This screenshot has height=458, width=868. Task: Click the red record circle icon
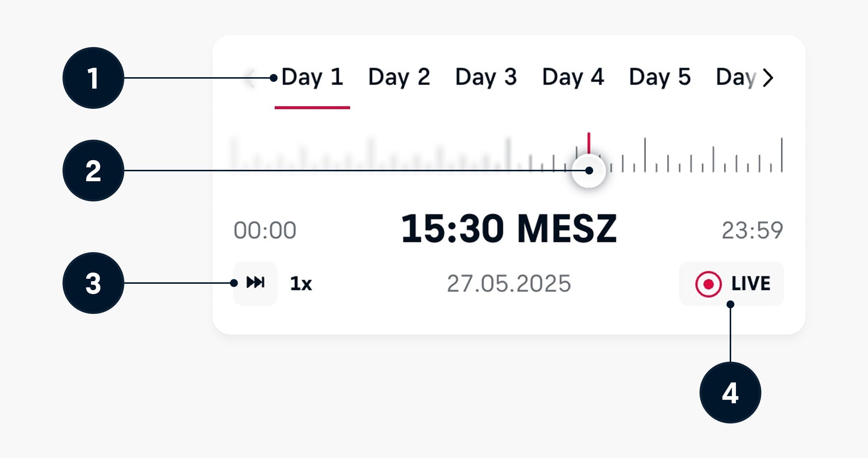coord(708,284)
